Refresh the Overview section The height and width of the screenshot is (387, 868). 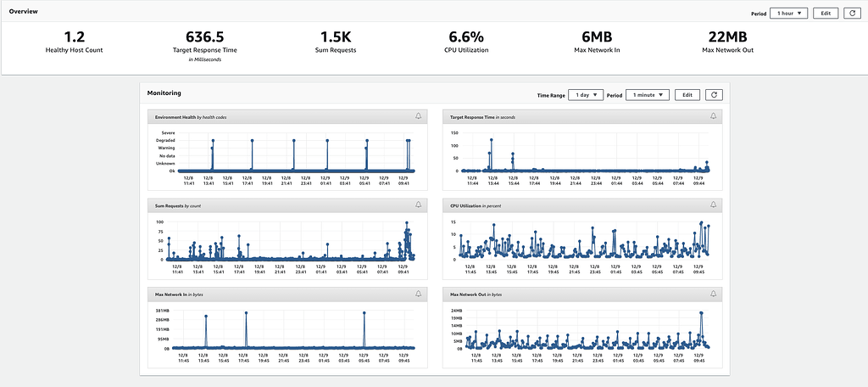point(851,14)
